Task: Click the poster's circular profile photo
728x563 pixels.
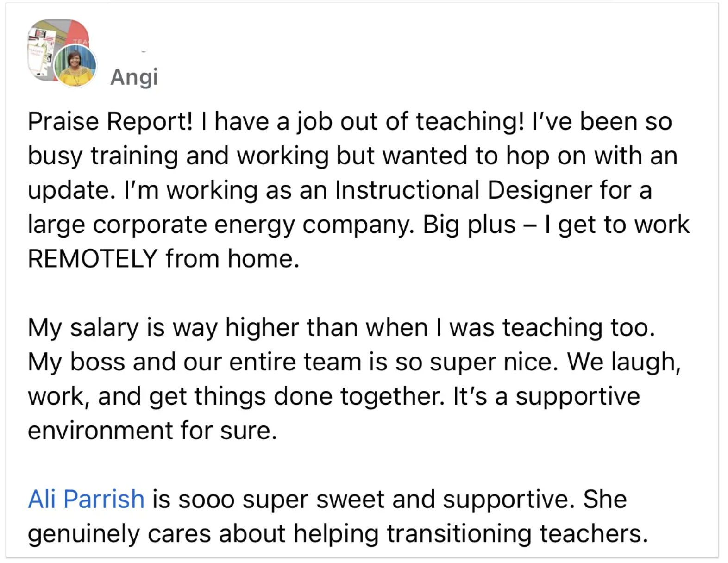Action: coord(75,66)
